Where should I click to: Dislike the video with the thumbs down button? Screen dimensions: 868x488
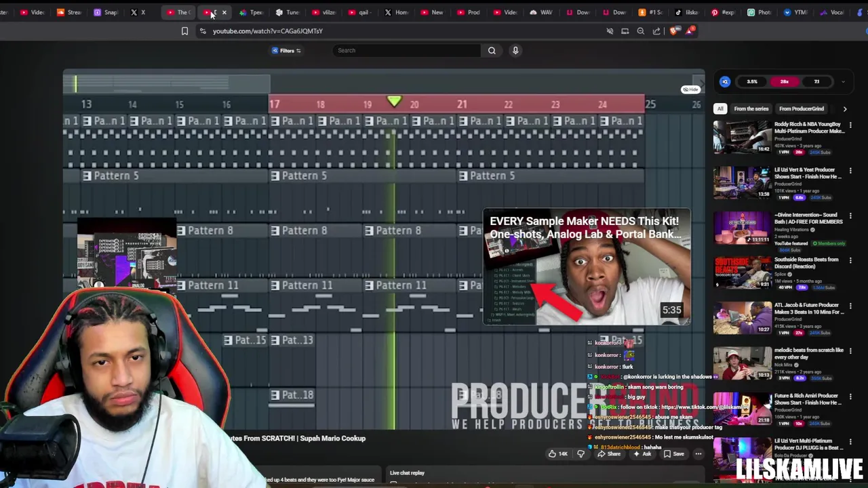[x=580, y=454]
